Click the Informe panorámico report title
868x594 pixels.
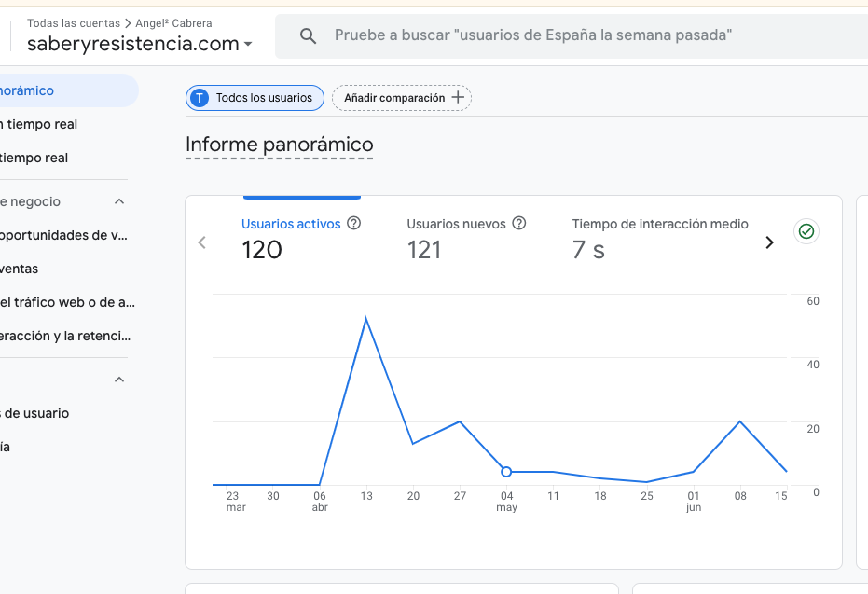(x=279, y=145)
